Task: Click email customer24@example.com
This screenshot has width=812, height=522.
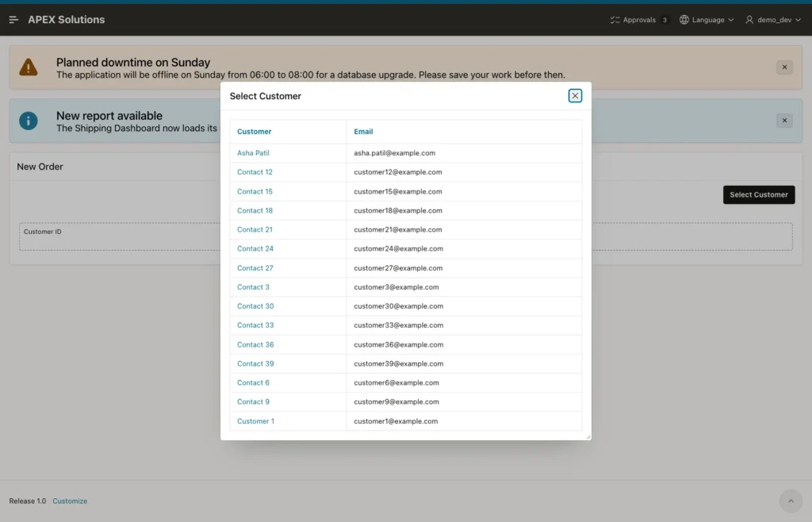Action: coord(398,248)
